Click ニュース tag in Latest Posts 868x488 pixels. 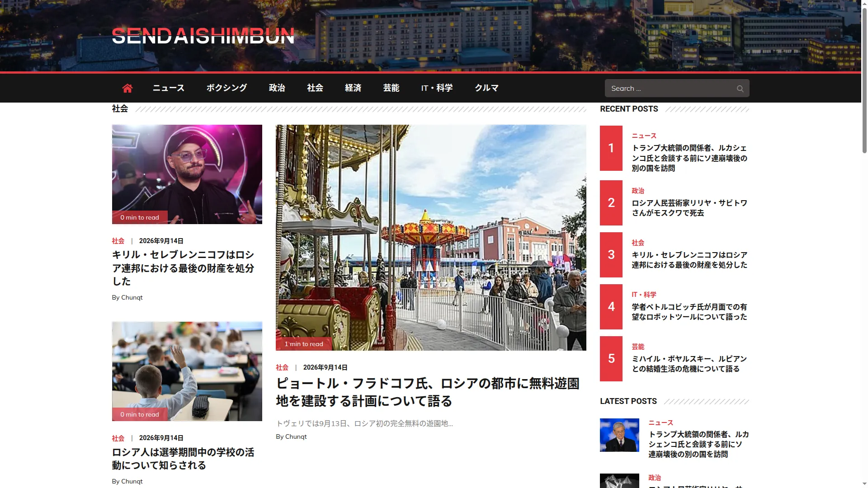[x=660, y=422]
